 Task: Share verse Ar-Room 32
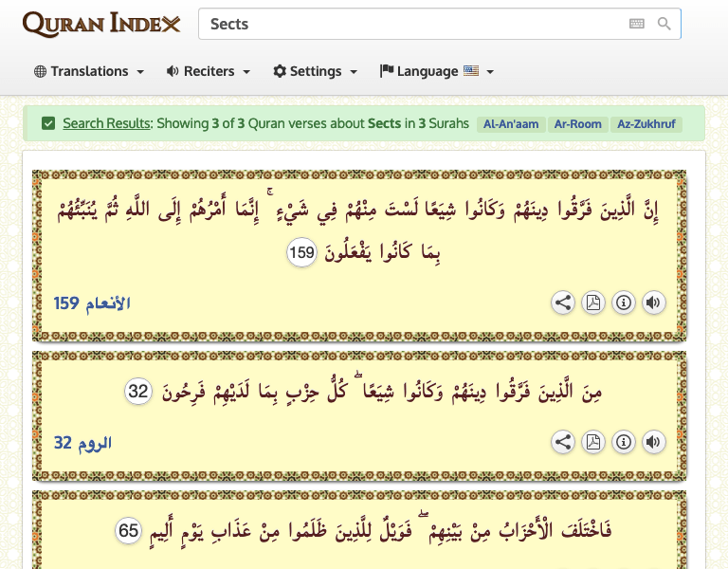[x=563, y=442]
